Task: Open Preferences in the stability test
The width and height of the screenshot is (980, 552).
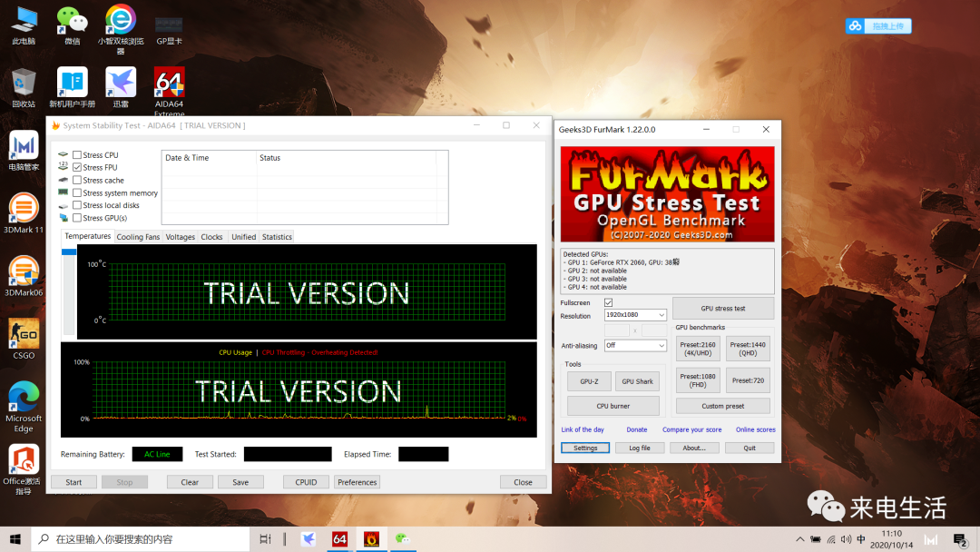Action: [x=357, y=482]
